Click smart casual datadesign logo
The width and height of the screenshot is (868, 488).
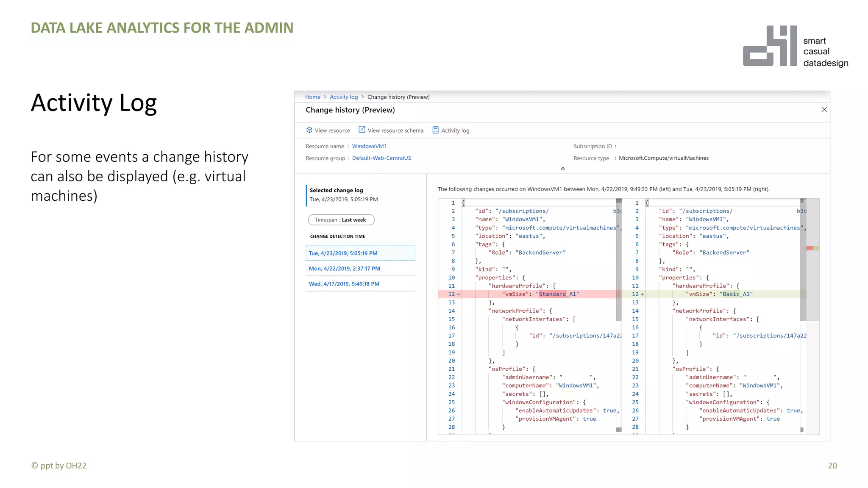pos(796,46)
